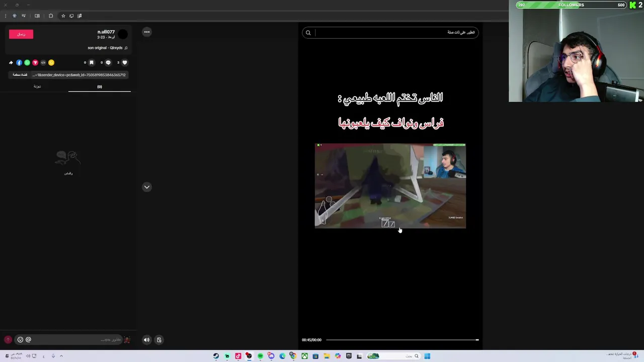Viewport: 644px width, 362px height.
Task: Select the video link text with web_id
Action: point(79,75)
